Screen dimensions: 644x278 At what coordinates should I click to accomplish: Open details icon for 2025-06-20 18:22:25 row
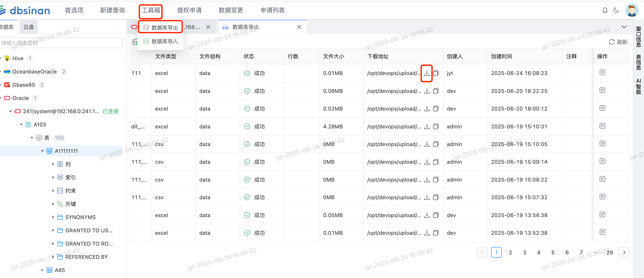tap(602, 90)
